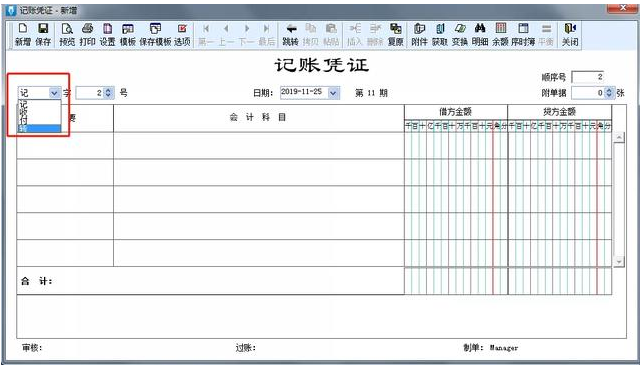Click the first row 贷方金额 credit cell
This screenshot has height=365, width=640.
560,145
